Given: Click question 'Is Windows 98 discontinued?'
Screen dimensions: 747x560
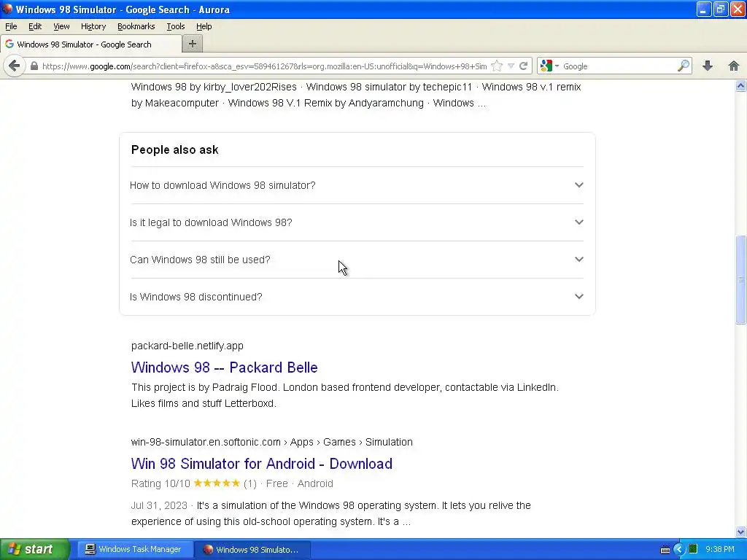Looking at the screenshot, I should point(196,297).
